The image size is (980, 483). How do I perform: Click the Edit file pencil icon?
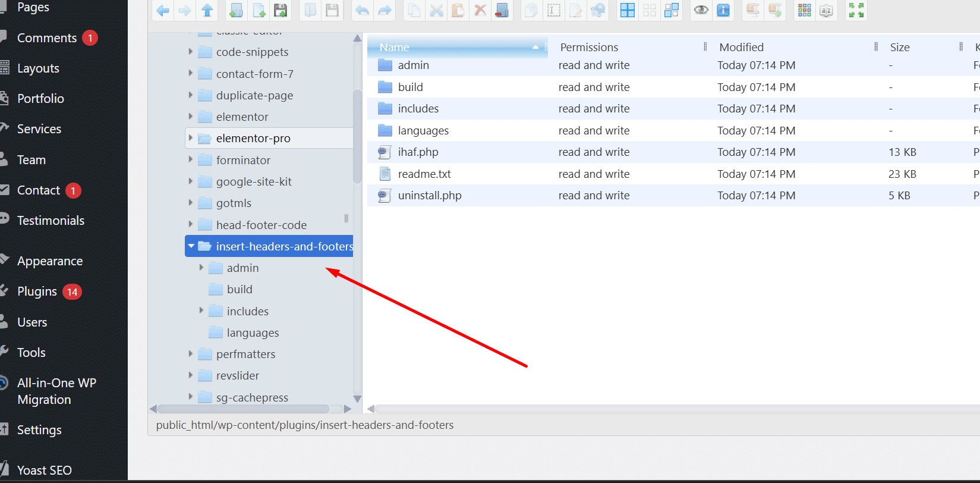(576, 10)
